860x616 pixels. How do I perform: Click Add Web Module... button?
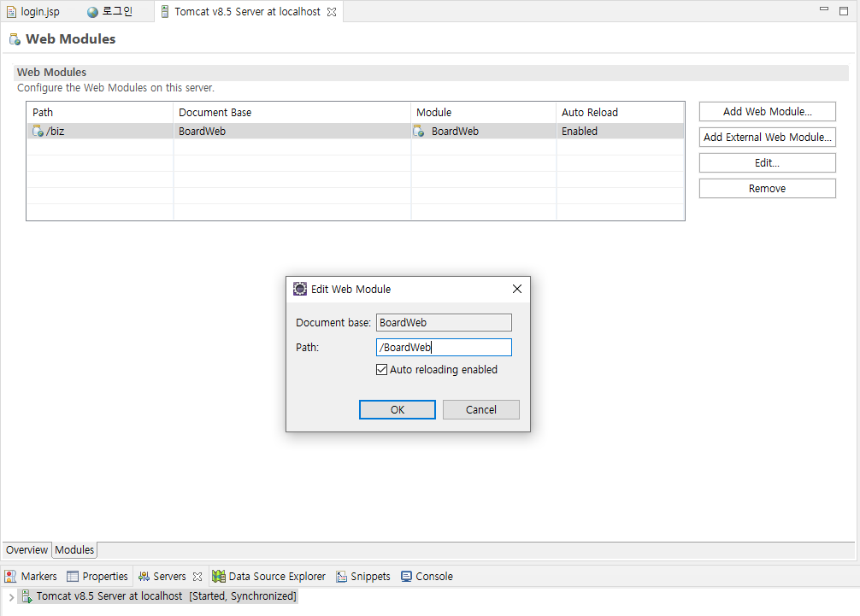click(x=768, y=111)
